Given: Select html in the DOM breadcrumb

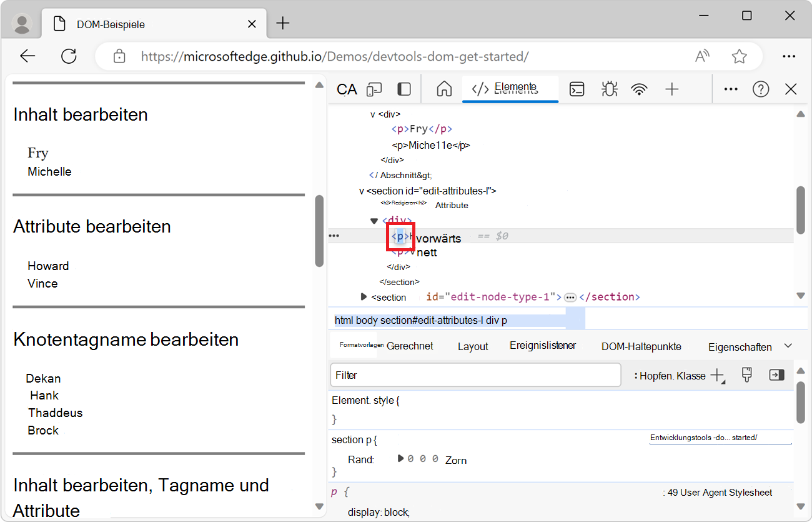Looking at the screenshot, I should coord(344,320).
